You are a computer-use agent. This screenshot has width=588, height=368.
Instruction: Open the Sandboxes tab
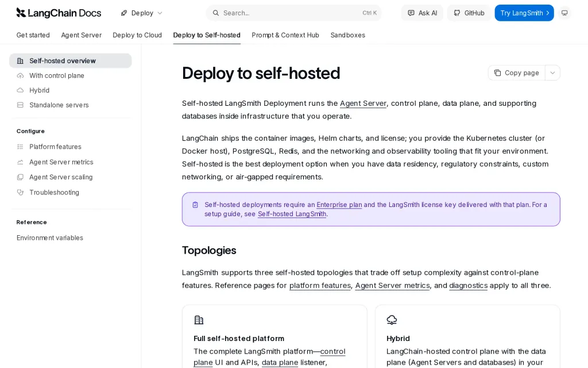pyautogui.click(x=347, y=35)
